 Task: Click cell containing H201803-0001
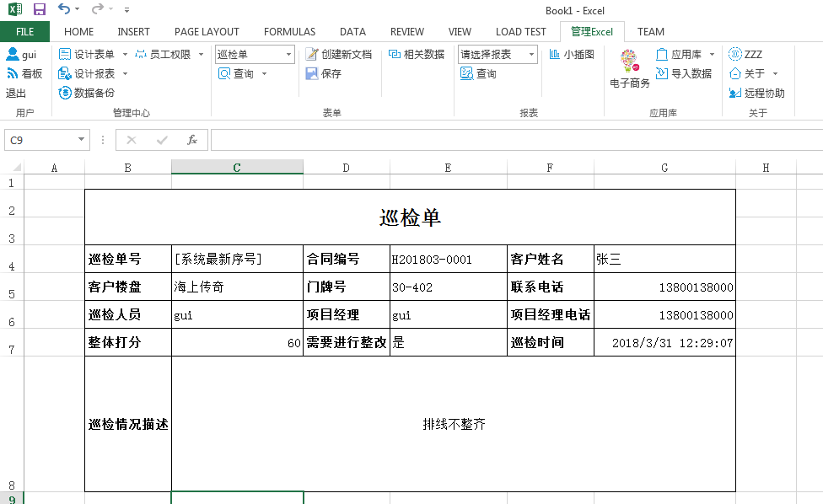tap(449, 259)
